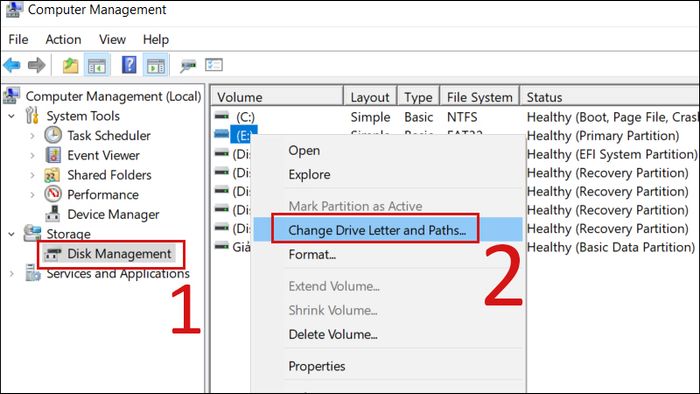
Task: Click the Event Viewer icon
Action: coord(53,155)
